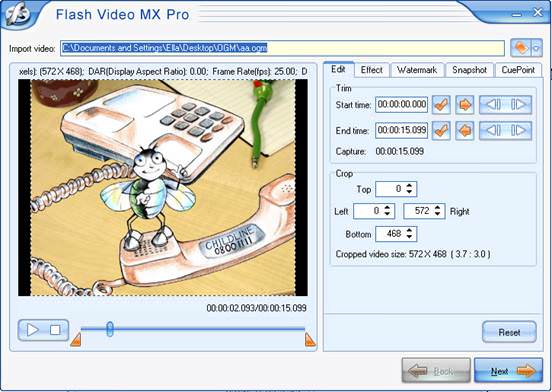Click the video info line showing Frame Rate
This screenshot has width=552, height=392.
[163, 72]
